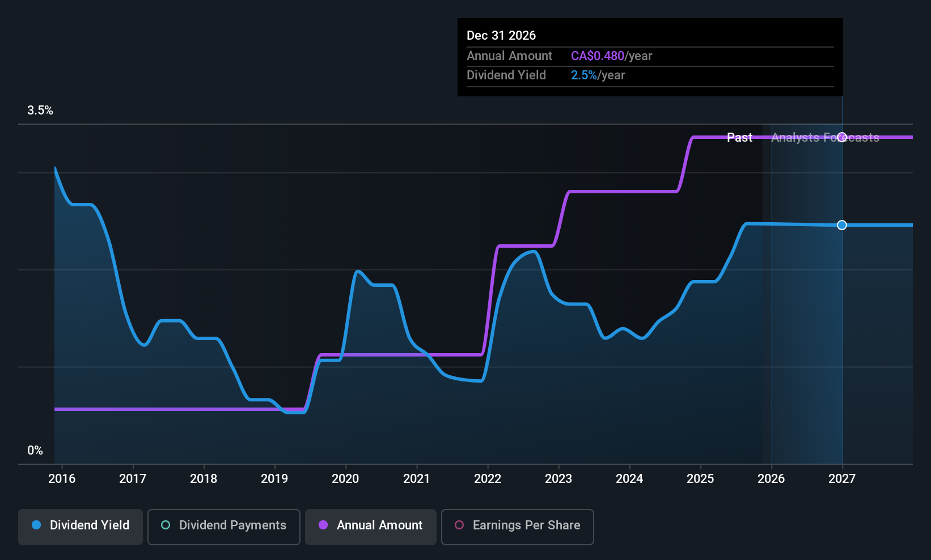Click the blue Dividend Yield legend dot

pos(36,525)
